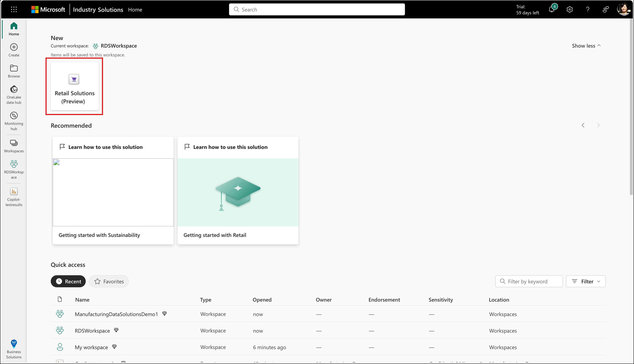Expand Recommended section navigation arrow
Screen dimensions: 634x364
598,125
